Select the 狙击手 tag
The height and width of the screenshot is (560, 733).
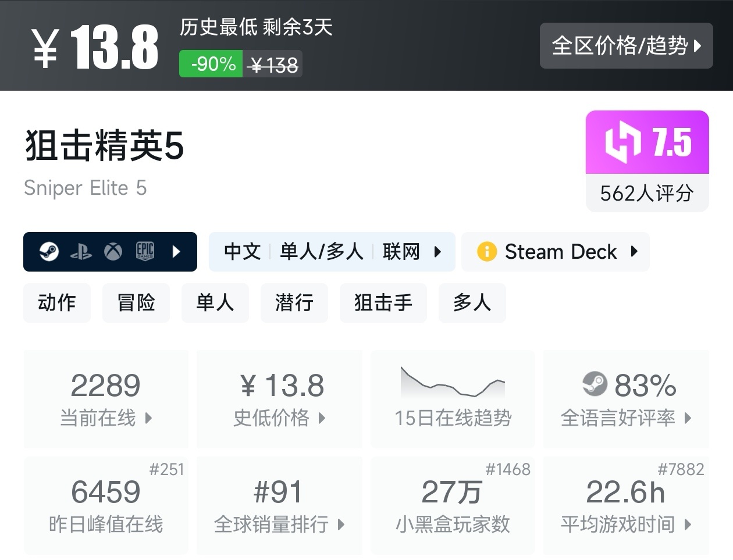pos(383,303)
